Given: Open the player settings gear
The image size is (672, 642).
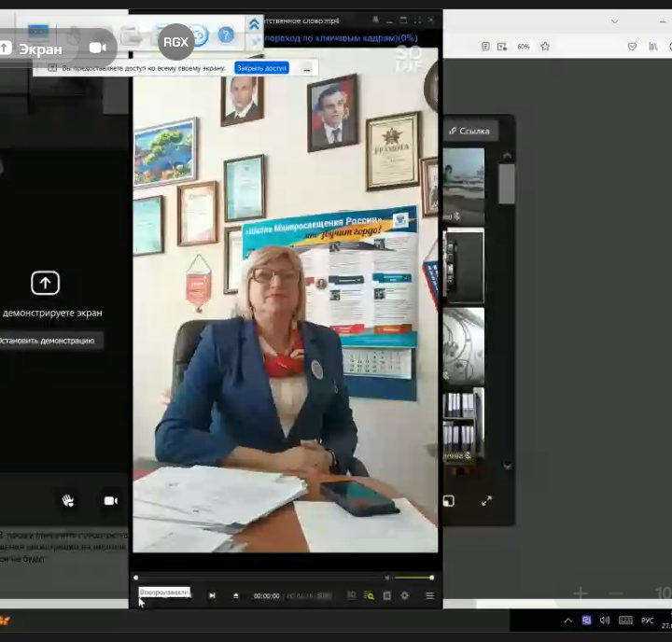Looking at the screenshot, I should pos(405,595).
